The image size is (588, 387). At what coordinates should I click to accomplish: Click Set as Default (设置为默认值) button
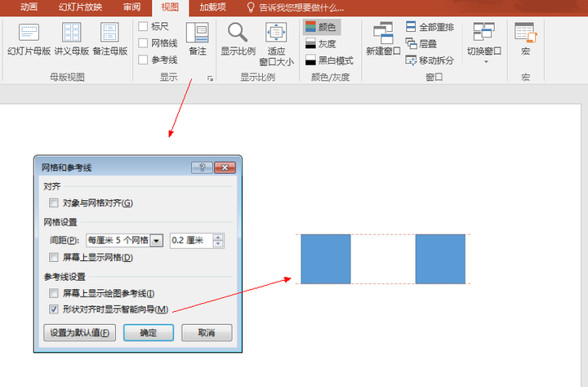tap(79, 332)
